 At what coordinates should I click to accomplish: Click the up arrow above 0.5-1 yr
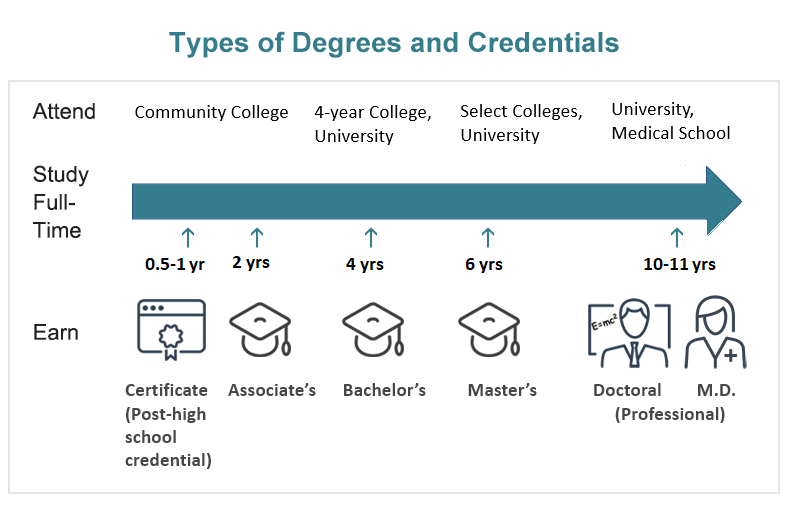click(x=188, y=238)
